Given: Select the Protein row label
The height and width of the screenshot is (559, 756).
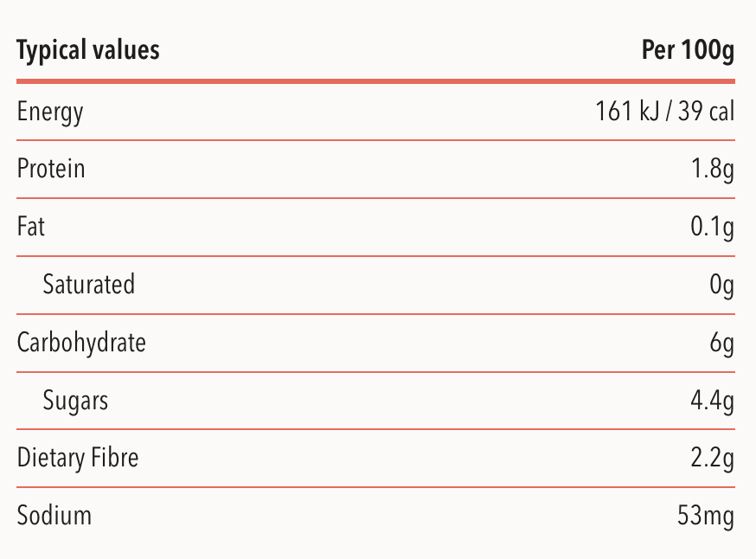Looking at the screenshot, I should point(51,169).
